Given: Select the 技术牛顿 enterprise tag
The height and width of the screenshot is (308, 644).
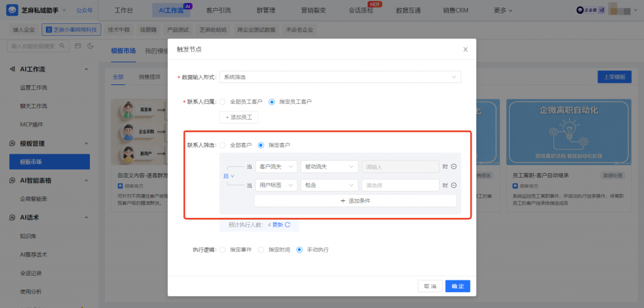Looking at the screenshot, I should tap(119, 30).
